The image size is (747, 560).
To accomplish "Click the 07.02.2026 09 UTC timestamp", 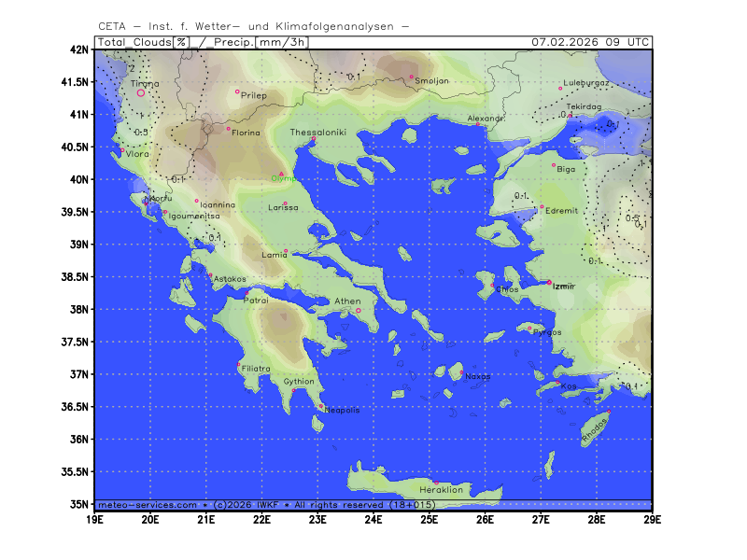I will point(590,42).
